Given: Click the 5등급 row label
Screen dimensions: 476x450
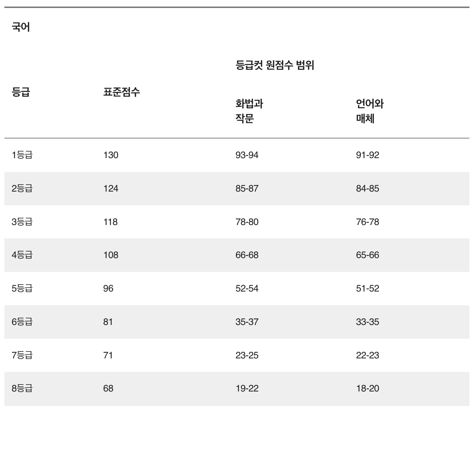Looking at the screenshot, I should (x=22, y=289).
